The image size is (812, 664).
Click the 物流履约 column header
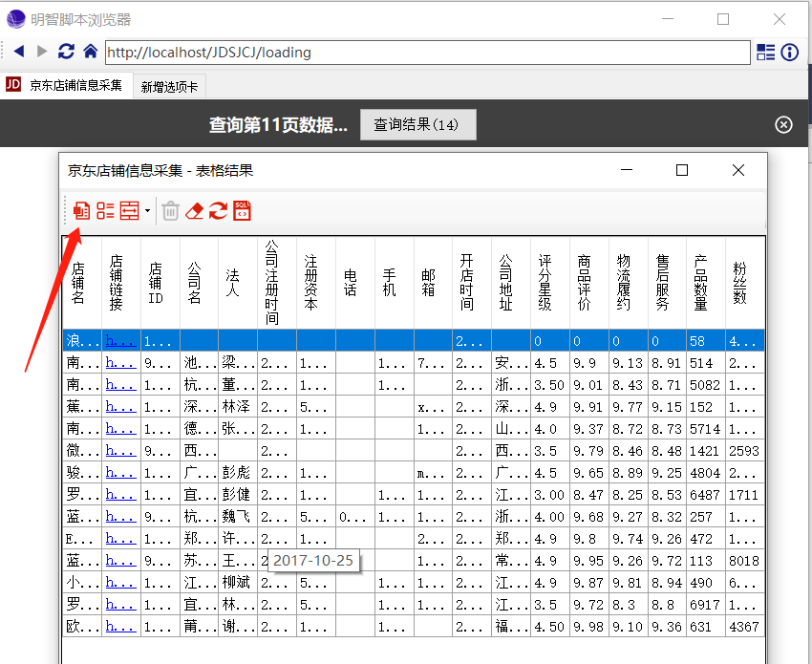point(629,282)
